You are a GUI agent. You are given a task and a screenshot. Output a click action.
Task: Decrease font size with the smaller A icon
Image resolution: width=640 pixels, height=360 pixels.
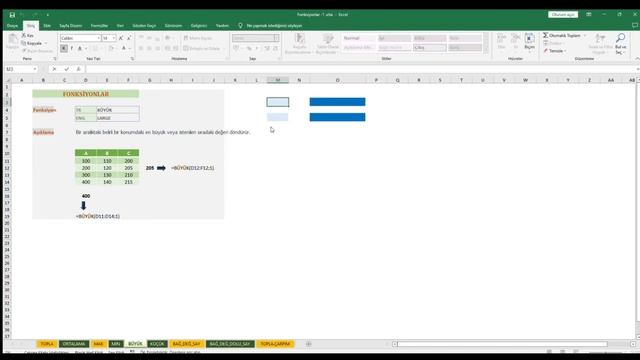[x=129, y=38]
